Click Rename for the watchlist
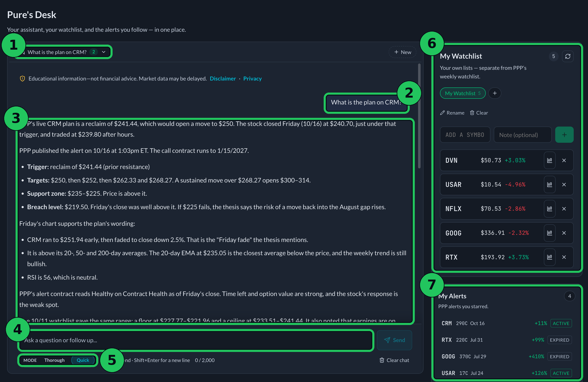 click(x=452, y=113)
